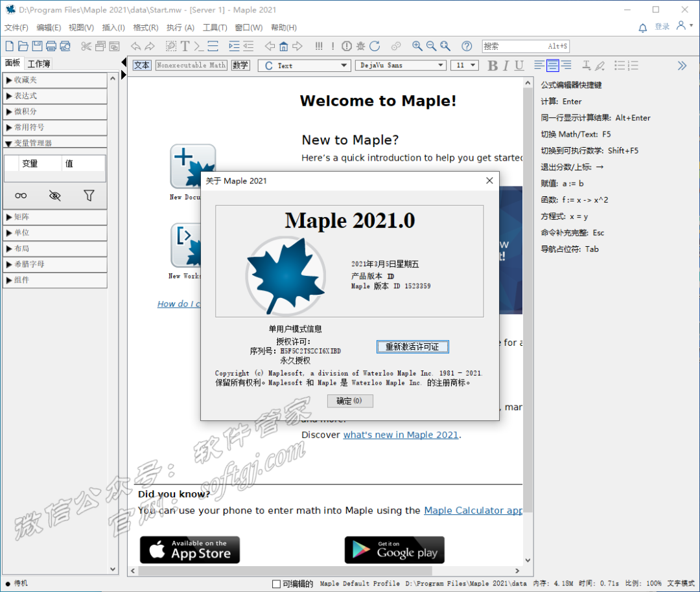Collapse the 变量管理器 palette

click(x=55, y=142)
